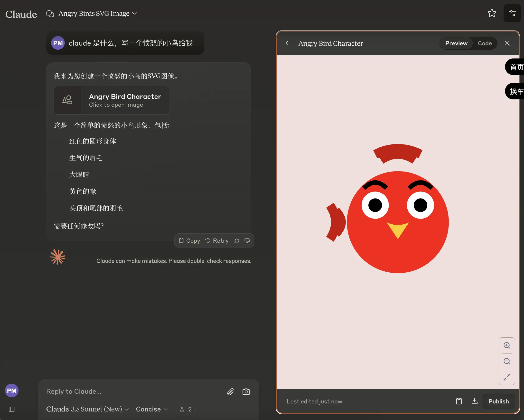
Task: Click the red bird image in preview
Action: (x=388, y=209)
